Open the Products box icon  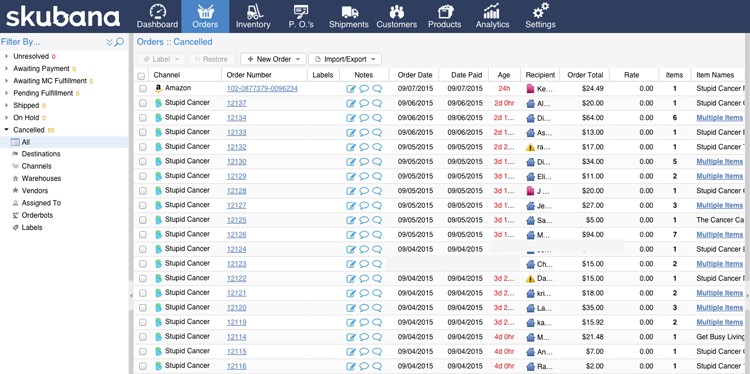[445, 11]
